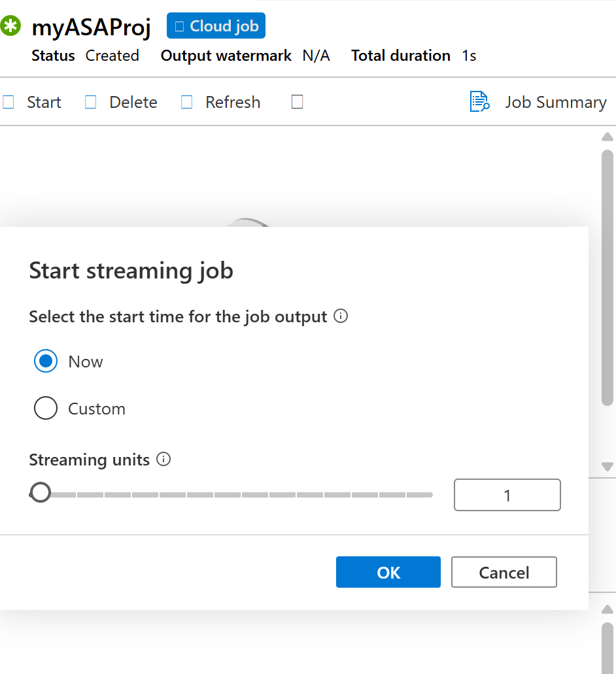Click the lower pane scroll up arrow
The width and height of the screenshot is (616, 674).
click(607, 609)
